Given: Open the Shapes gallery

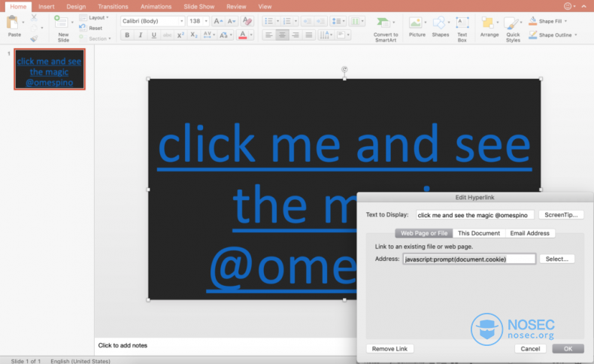Looking at the screenshot, I should coord(438,23).
